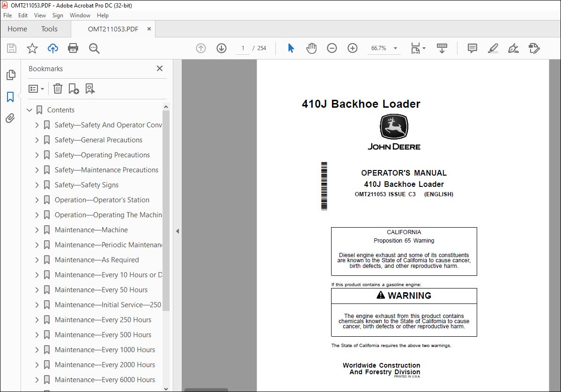Expand Maintenance—Every 50 Hours bookmark

37,290
